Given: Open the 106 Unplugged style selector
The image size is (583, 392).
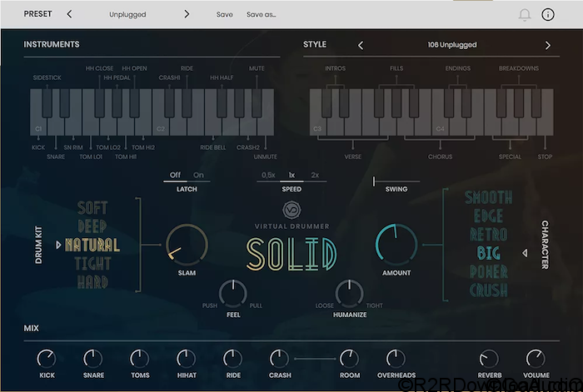Looking at the screenshot, I should click(452, 45).
